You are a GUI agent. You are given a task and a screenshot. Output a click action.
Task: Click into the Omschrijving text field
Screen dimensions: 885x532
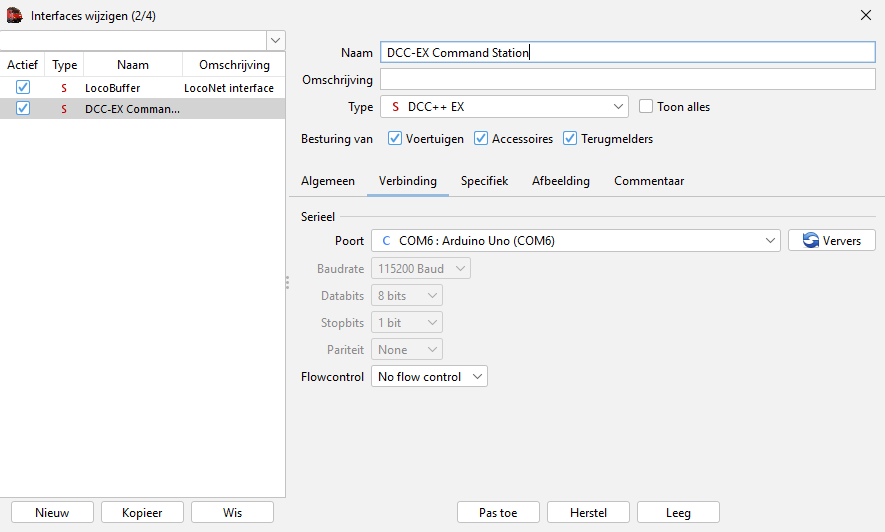[x=627, y=80]
